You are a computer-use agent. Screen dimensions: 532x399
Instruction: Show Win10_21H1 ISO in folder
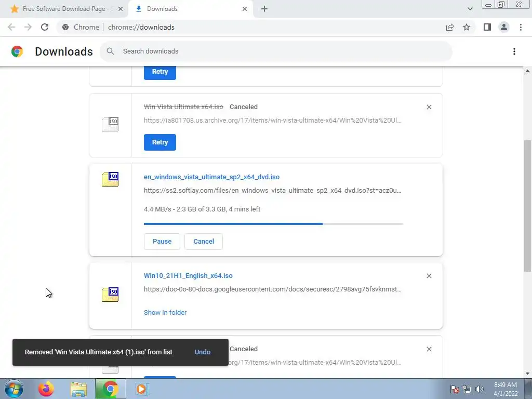pyautogui.click(x=165, y=312)
